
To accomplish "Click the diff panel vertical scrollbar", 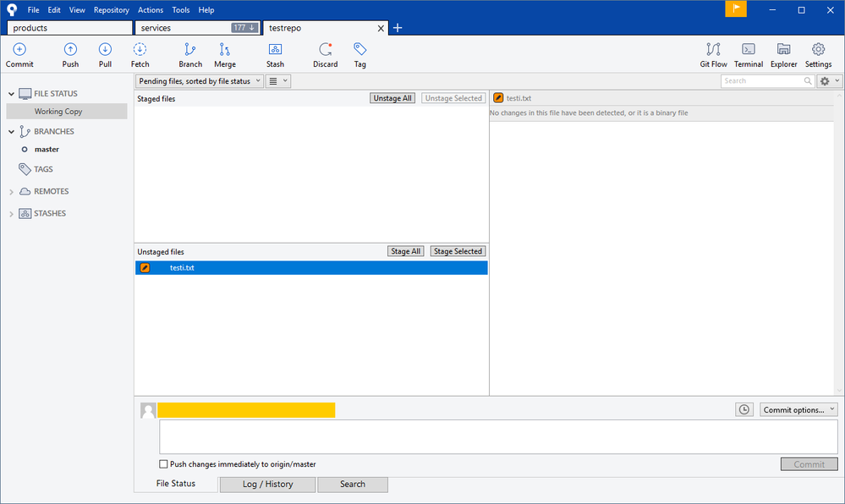I will [839, 243].
